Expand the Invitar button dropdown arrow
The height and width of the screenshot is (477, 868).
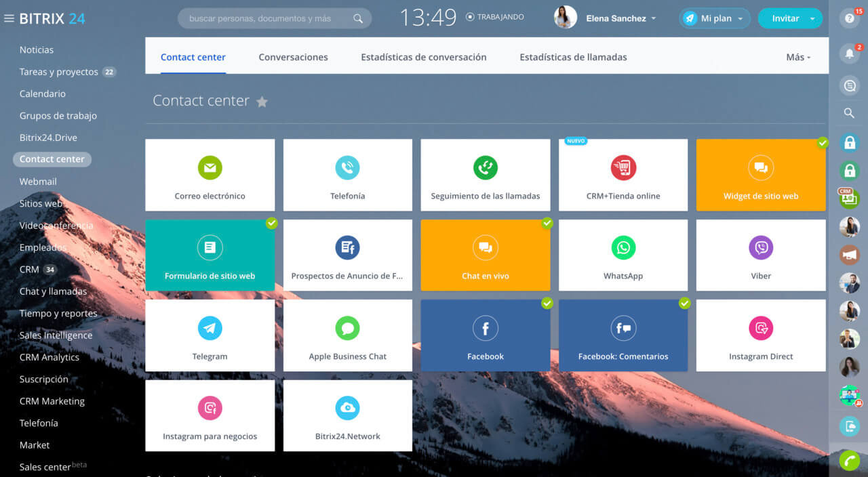tap(812, 19)
